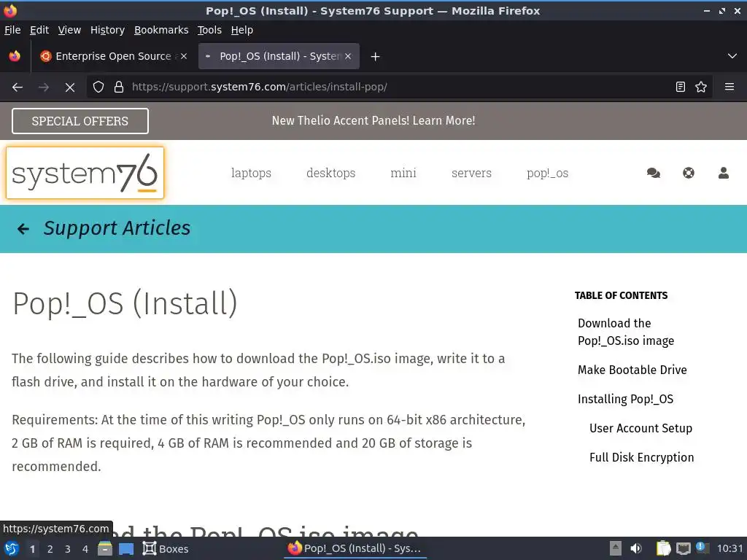
Task: Open the volume speaker tray icon
Action: coord(635,548)
